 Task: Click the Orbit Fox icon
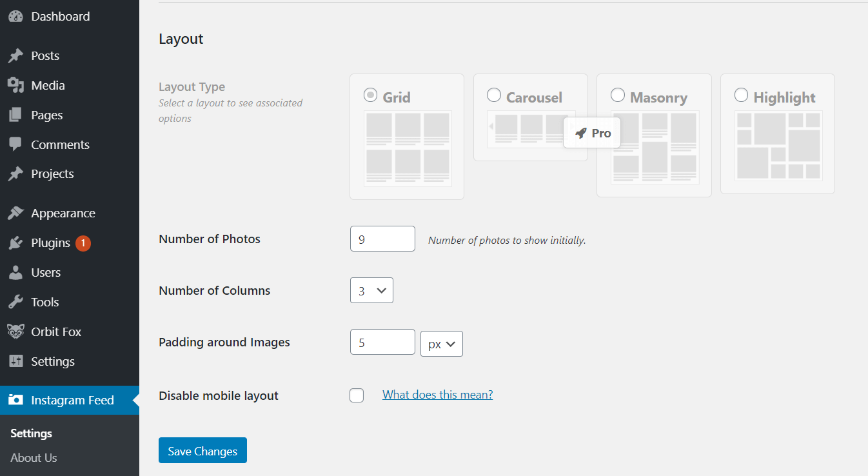coord(15,332)
